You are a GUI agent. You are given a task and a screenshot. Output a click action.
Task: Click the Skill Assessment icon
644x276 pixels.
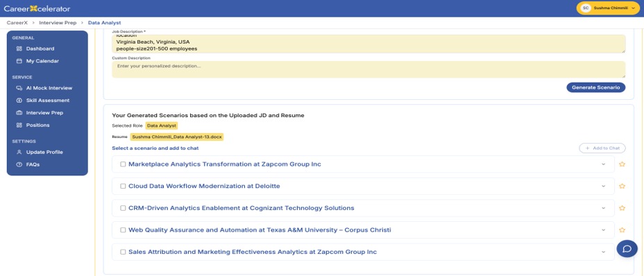click(19, 101)
